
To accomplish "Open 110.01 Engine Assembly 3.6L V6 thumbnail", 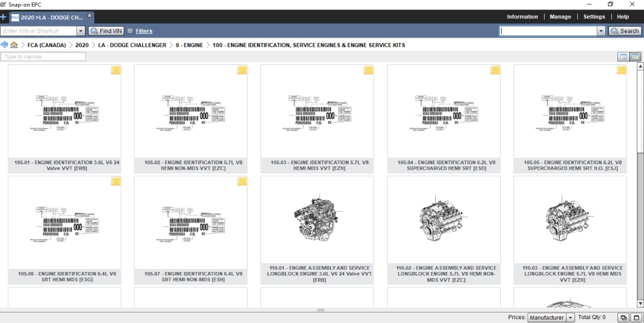I will pos(317,220).
